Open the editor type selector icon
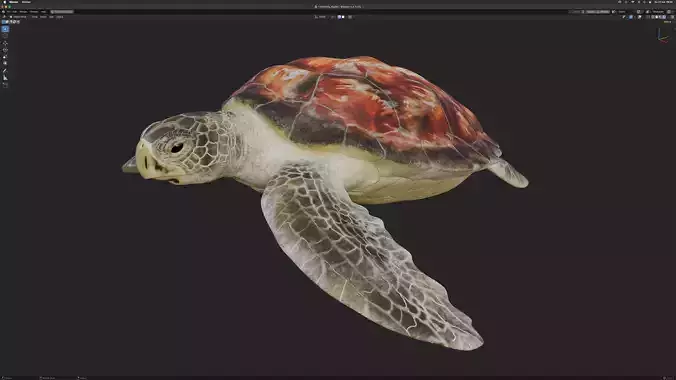The image size is (676, 380). point(4,17)
